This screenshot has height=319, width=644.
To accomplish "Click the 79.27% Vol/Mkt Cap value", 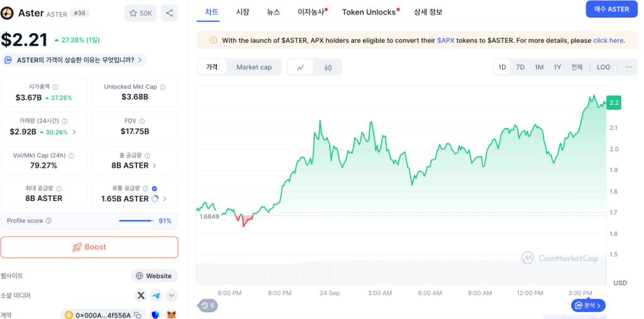I will 43,166.
